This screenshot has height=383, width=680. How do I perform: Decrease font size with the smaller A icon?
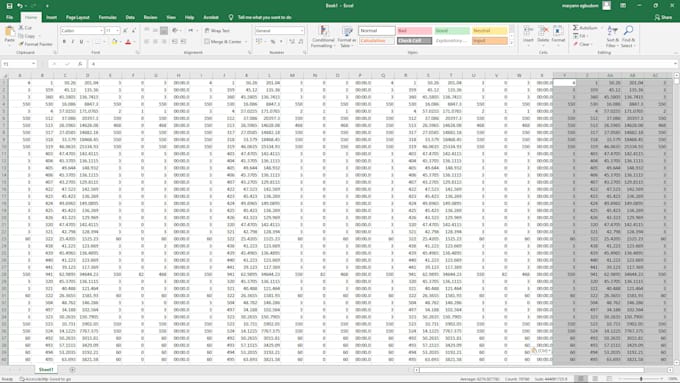coord(134,31)
